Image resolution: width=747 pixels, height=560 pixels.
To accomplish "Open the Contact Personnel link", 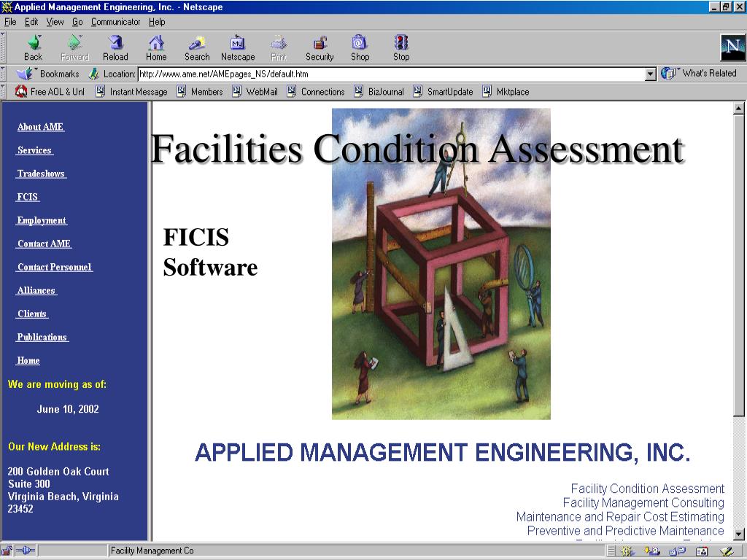I will point(55,267).
